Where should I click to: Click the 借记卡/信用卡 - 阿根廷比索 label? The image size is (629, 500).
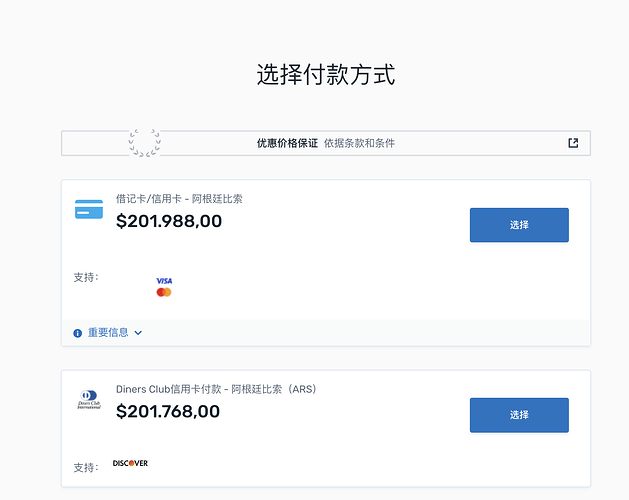click(179, 198)
